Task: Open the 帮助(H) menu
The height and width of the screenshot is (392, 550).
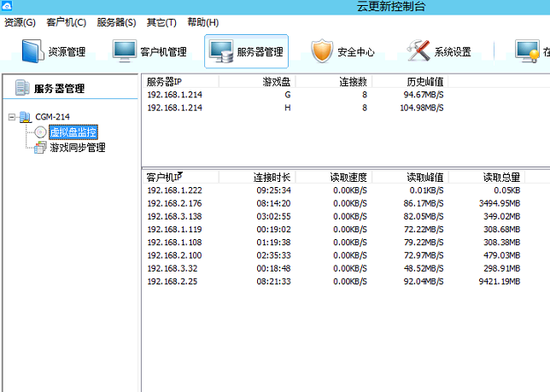Action: (202, 22)
